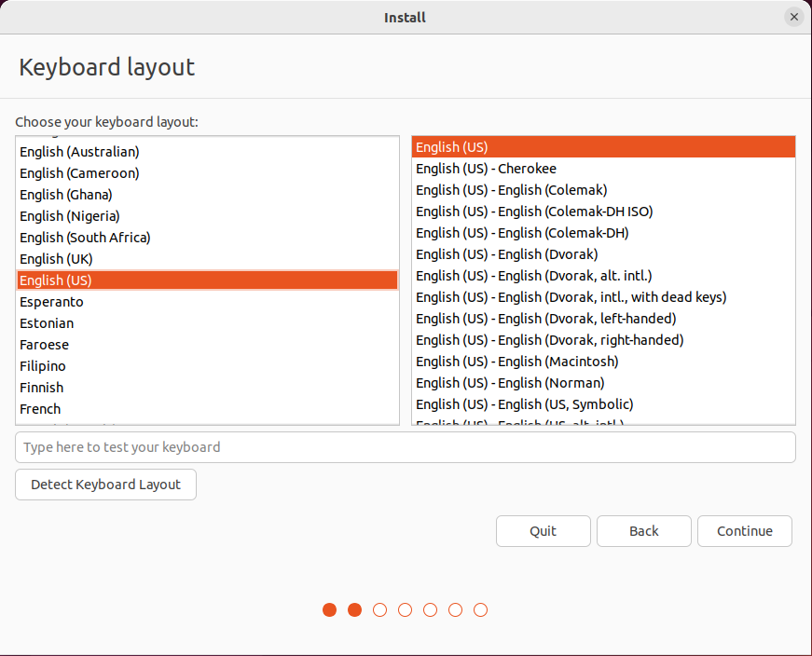Select English (Australian) layout
Screen dimensions: 812x656
point(207,152)
